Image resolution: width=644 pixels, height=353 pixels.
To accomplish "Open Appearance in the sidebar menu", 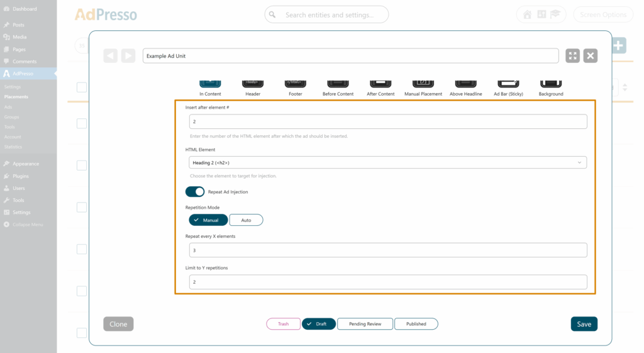I will coord(26,164).
